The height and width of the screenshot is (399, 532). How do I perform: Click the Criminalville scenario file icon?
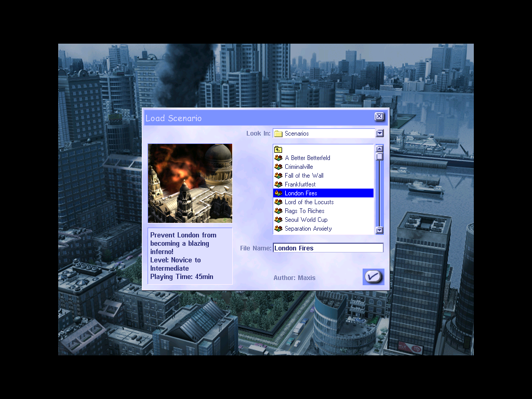pos(278,167)
